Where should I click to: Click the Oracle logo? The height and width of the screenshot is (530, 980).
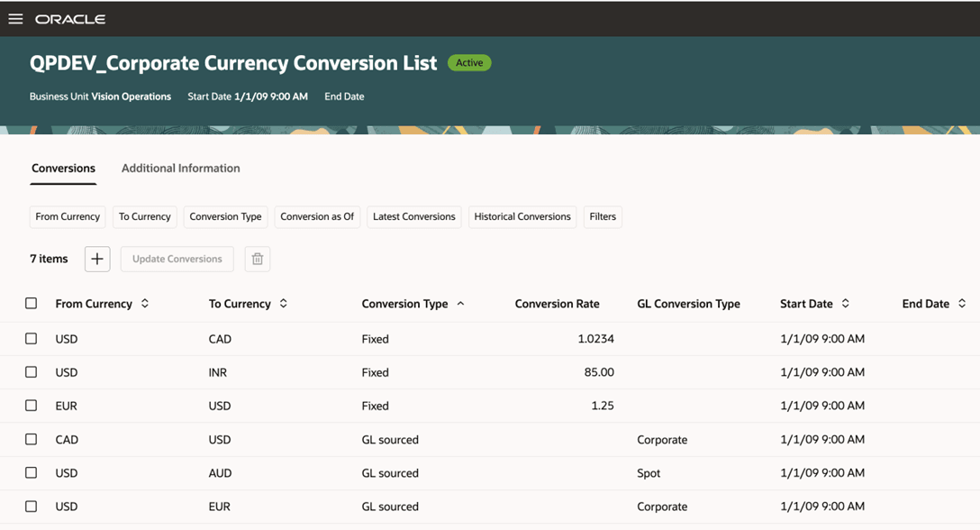pos(69,18)
